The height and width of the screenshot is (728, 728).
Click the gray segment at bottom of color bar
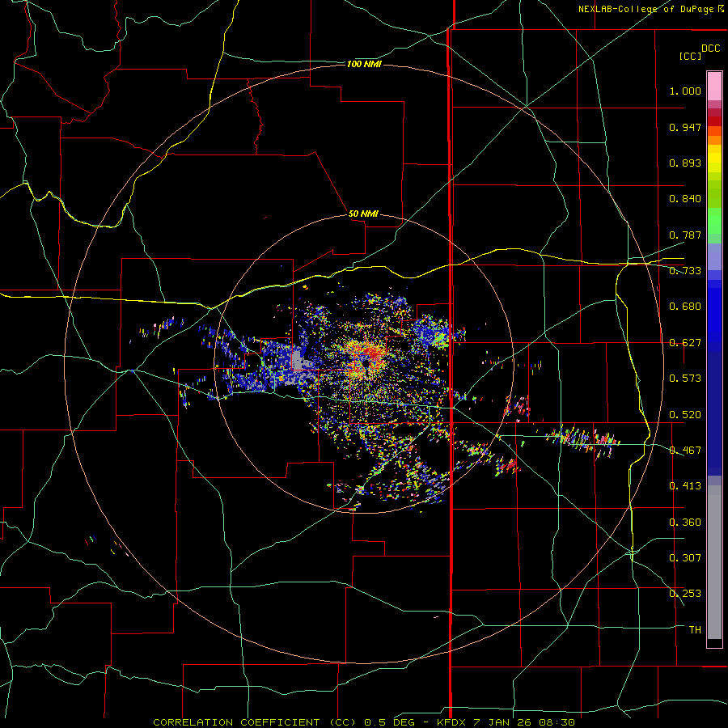point(714,562)
